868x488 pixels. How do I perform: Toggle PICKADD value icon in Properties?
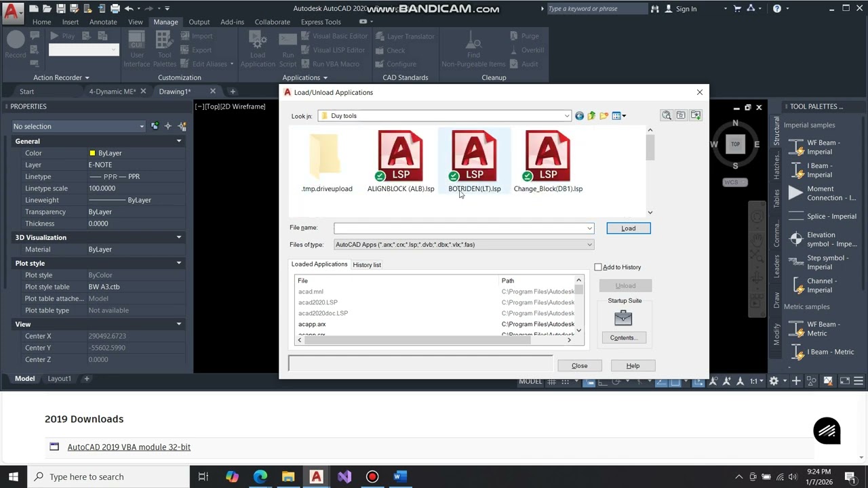coord(155,126)
